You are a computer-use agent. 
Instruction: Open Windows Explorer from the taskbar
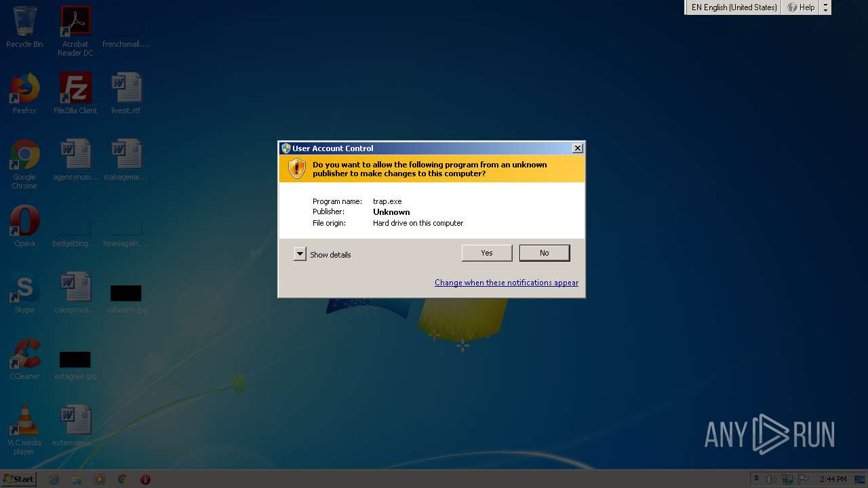tap(77, 479)
